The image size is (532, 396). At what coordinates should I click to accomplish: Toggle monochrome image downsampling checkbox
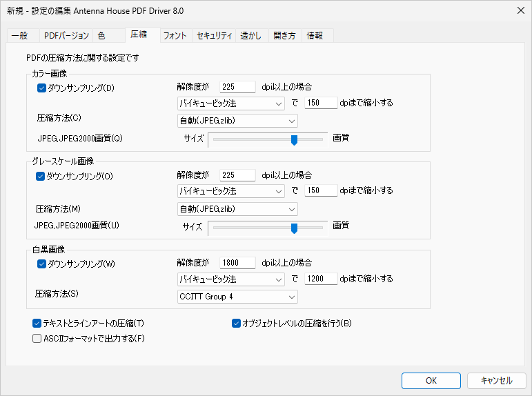(x=41, y=264)
